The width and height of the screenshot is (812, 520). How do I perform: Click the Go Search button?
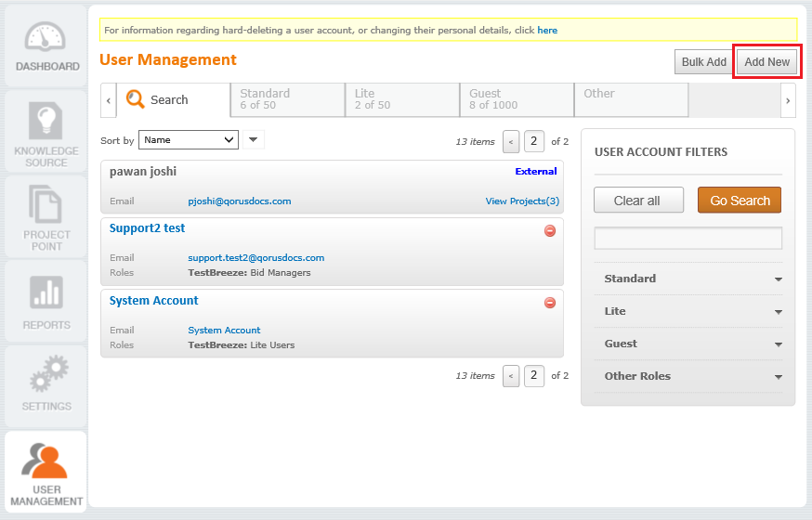[x=740, y=201]
